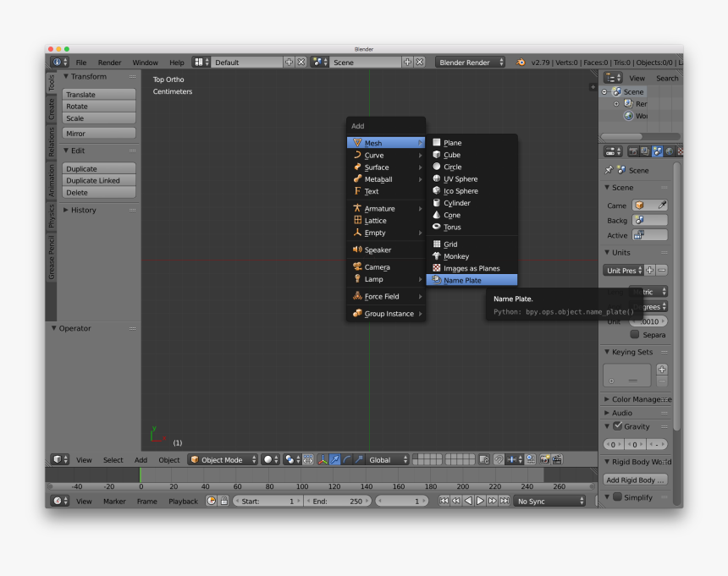Screen dimensions: 728x576
Task: Click the Rotate button
Action: (99, 107)
